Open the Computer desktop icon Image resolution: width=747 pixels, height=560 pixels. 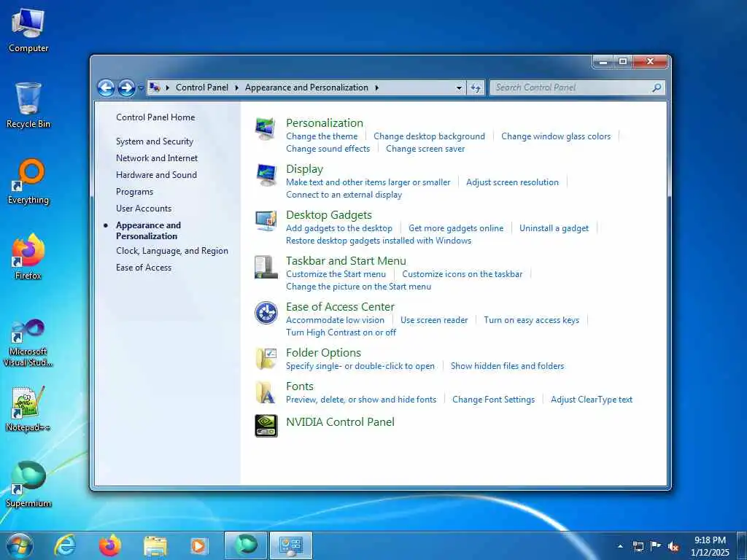point(28,30)
